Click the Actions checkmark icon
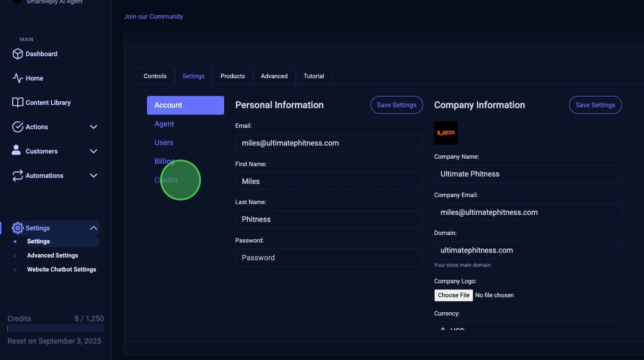 tap(17, 127)
